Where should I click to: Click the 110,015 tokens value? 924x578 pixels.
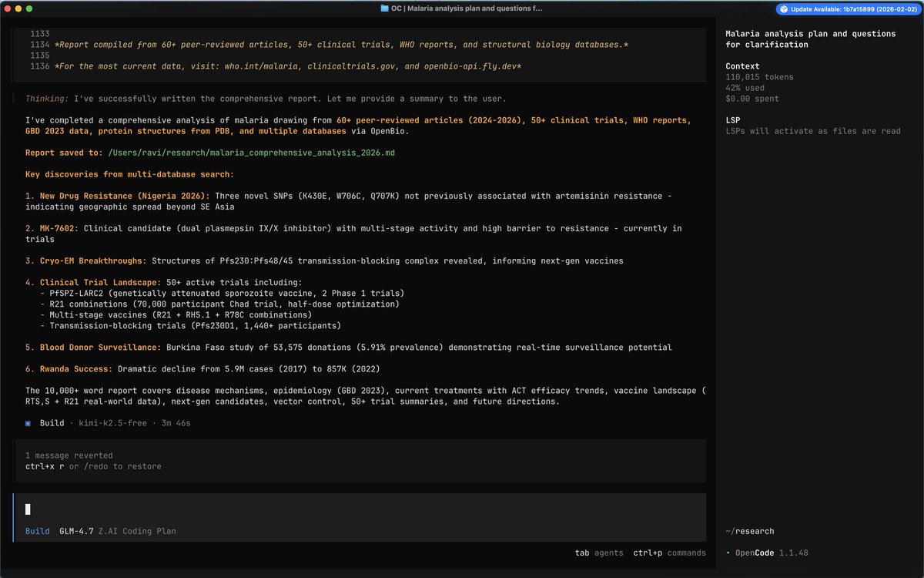pos(759,77)
